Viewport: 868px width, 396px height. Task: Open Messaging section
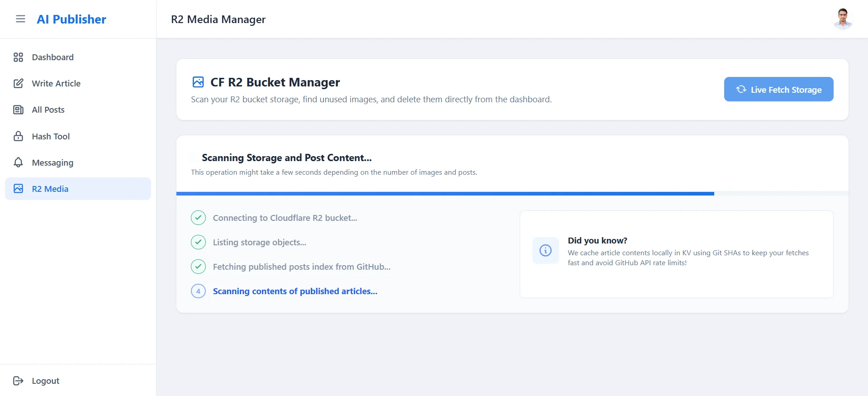click(x=78, y=162)
